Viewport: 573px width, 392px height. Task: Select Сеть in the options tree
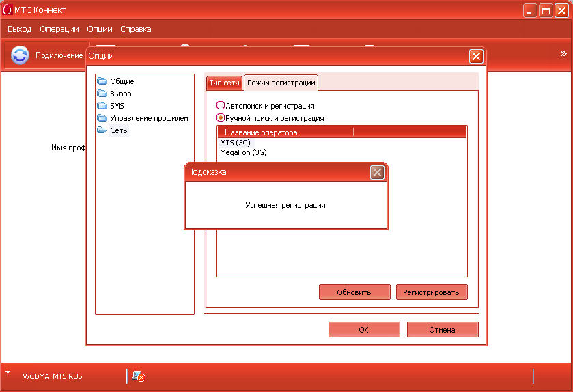pyautogui.click(x=119, y=130)
